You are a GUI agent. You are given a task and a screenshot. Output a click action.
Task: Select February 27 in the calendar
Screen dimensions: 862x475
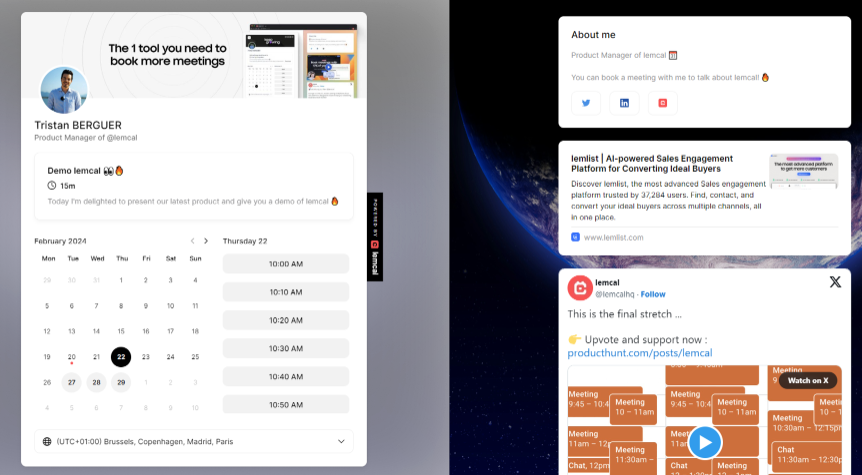(71, 382)
